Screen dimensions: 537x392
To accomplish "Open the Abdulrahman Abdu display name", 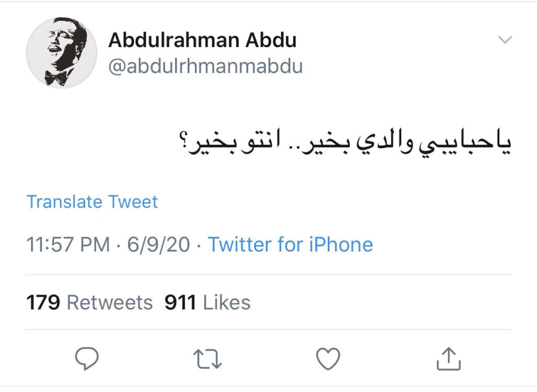I will coord(202,40).
